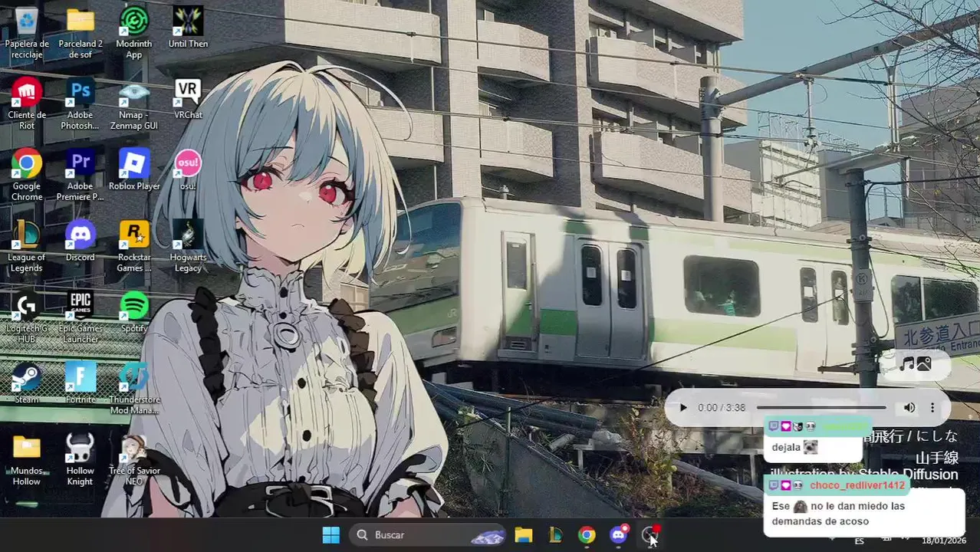Open the audio player three-dot menu
This screenshot has width=980, height=552.
[x=932, y=408]
